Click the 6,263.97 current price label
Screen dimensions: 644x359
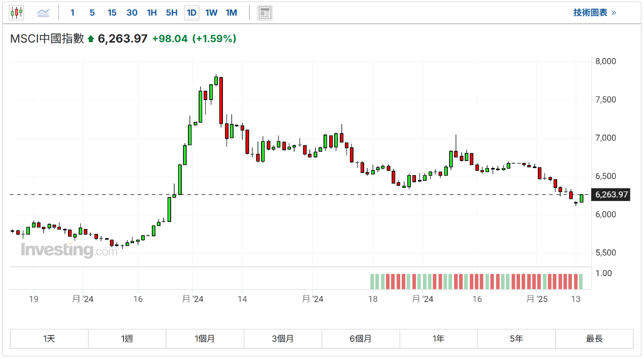tap(611, 194)
